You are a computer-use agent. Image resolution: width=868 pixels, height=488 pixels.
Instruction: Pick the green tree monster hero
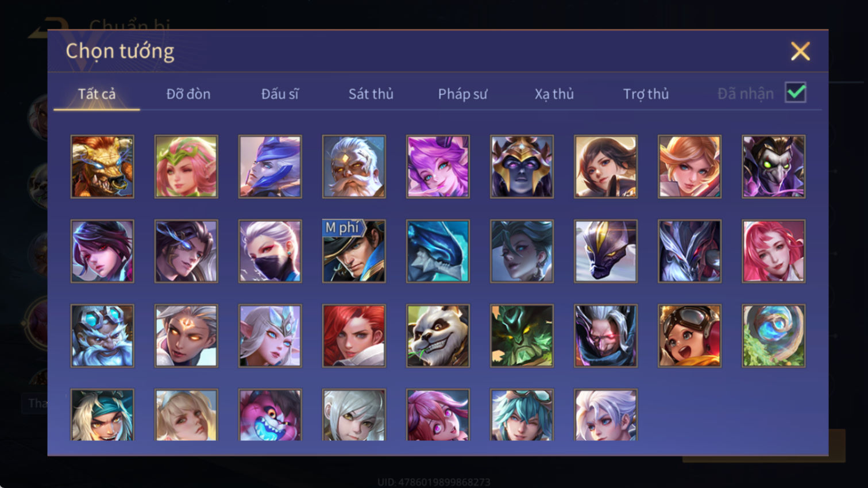pyautogui.click(x=522, y=336)
